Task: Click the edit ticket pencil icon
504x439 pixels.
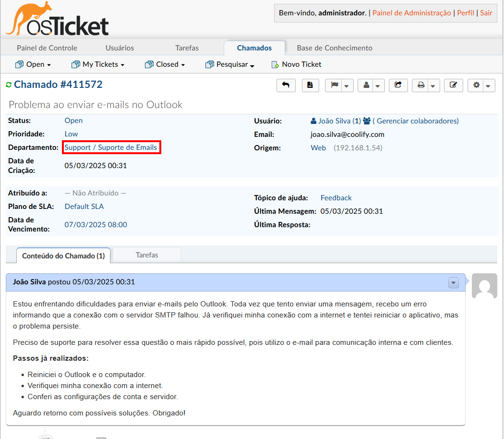Action: (453, 85)
